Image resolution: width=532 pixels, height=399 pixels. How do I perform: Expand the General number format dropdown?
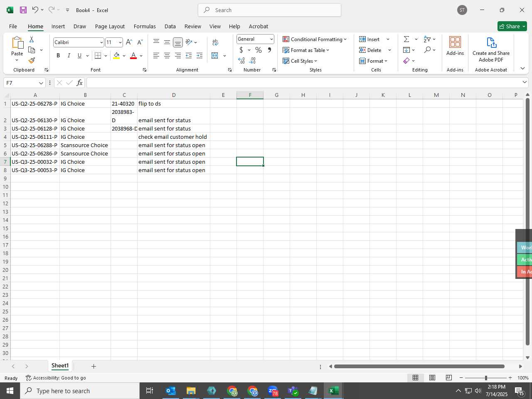coord(271,39)
